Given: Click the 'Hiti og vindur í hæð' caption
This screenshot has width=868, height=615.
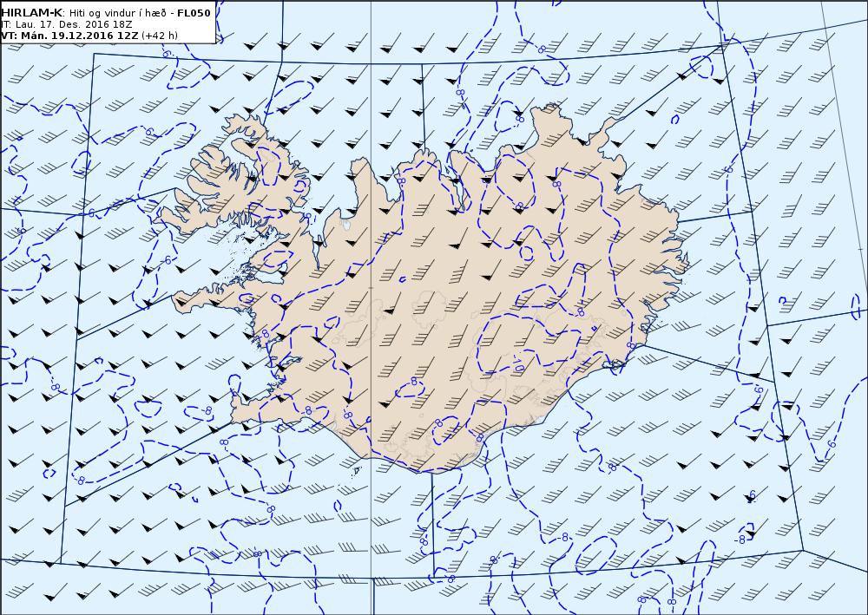Looking at the screenshot, I should (x=117, y=13).
